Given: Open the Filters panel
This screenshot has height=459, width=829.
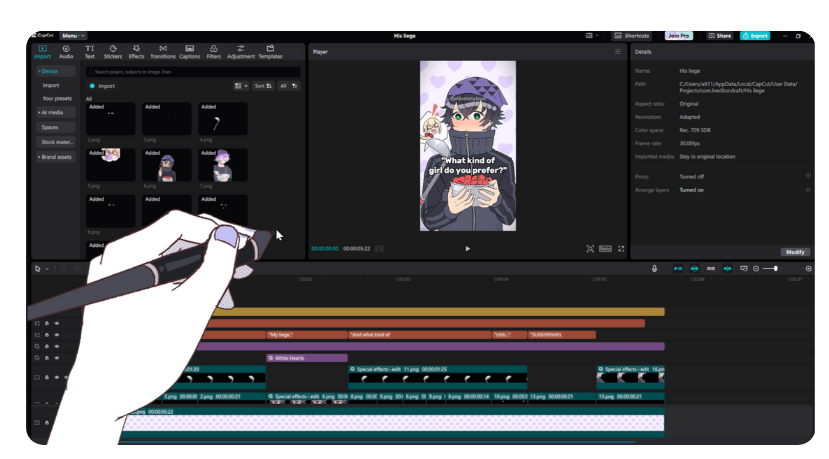Looking at the screenshot, I should 214,52.
